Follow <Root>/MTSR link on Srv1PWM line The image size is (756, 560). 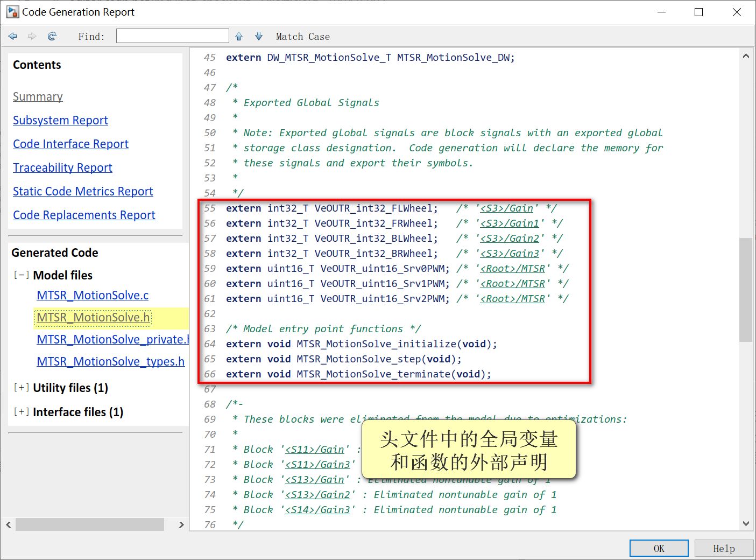click(513, 284)
